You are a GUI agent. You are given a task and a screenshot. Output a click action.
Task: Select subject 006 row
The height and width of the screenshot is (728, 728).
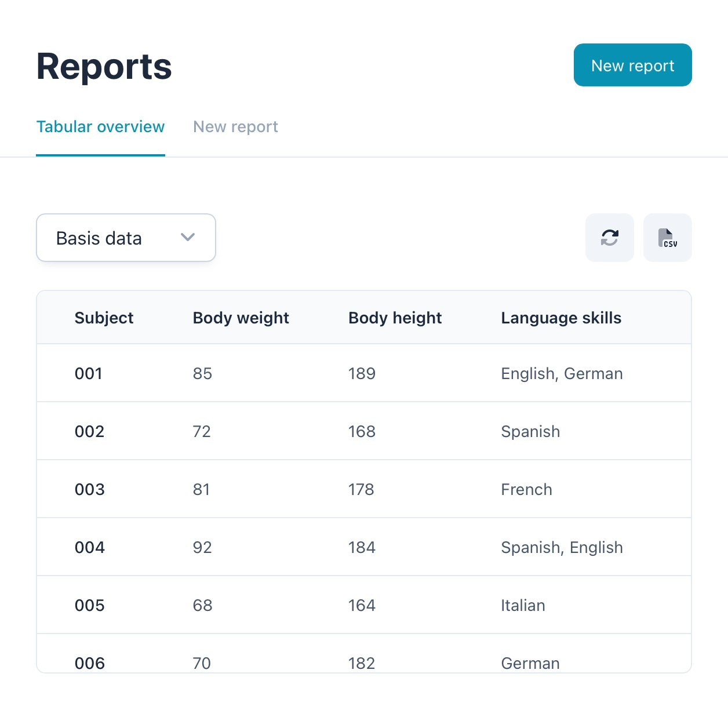89,663
